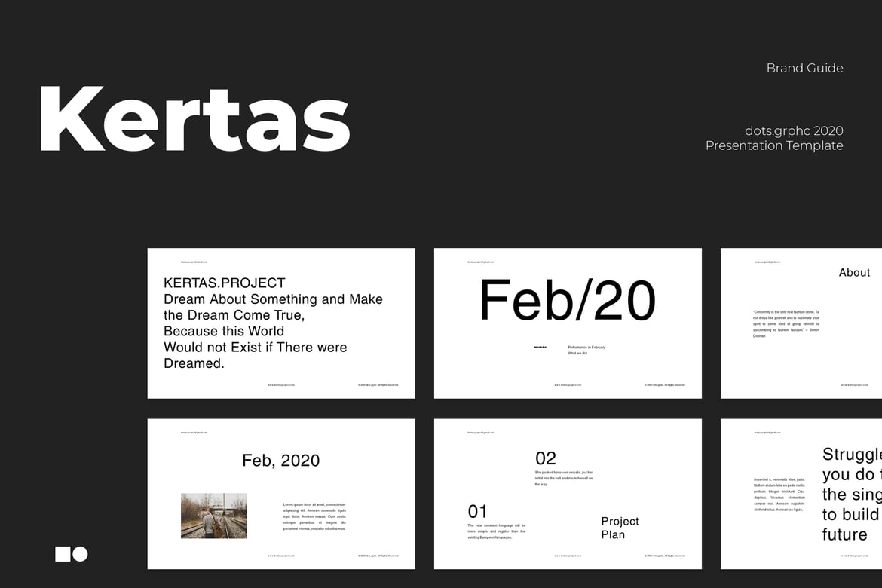Click the 01 number on Project Plan slide
Image resolution: width=882 pixels, height=588 pixels.
[478, 511]
